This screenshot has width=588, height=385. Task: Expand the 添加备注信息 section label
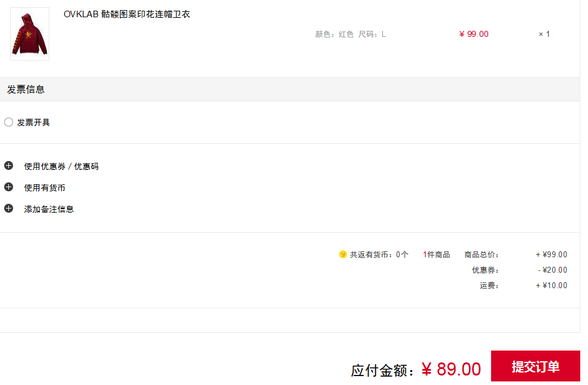point(49,209)
